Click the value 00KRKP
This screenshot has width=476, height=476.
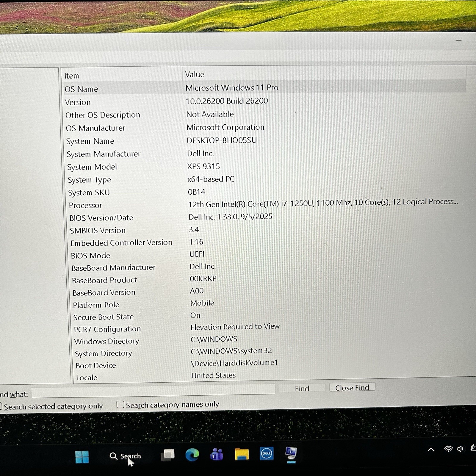click(x=203, y=278)
